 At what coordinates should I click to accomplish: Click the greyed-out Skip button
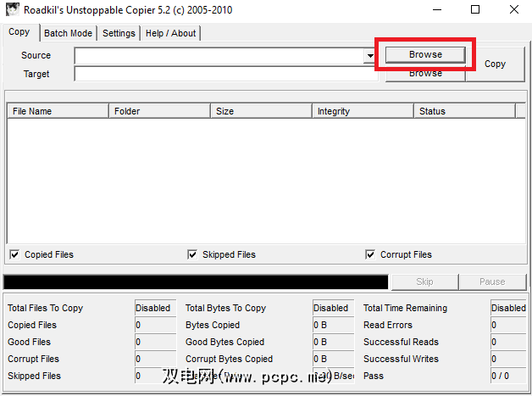point(424,282)
